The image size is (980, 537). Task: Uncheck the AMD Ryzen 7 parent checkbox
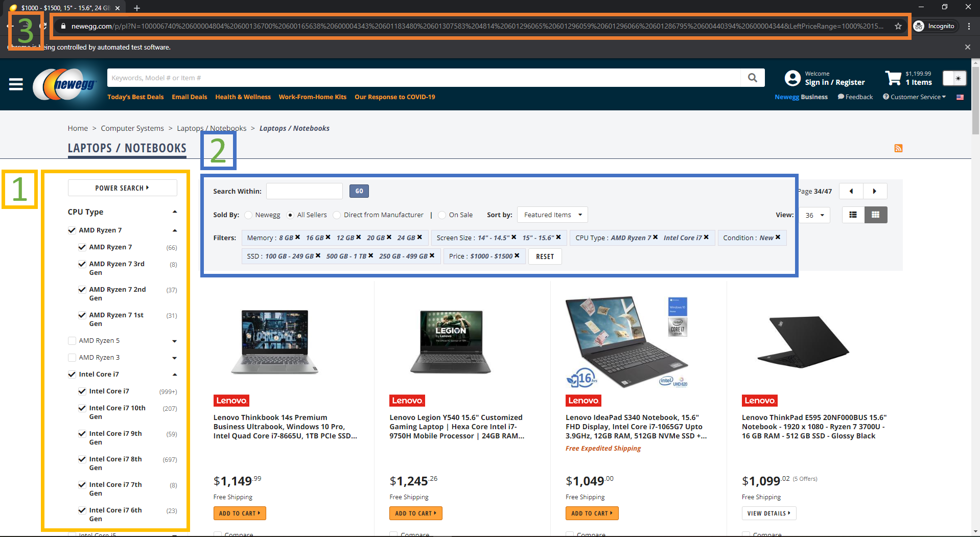point(72,230)
